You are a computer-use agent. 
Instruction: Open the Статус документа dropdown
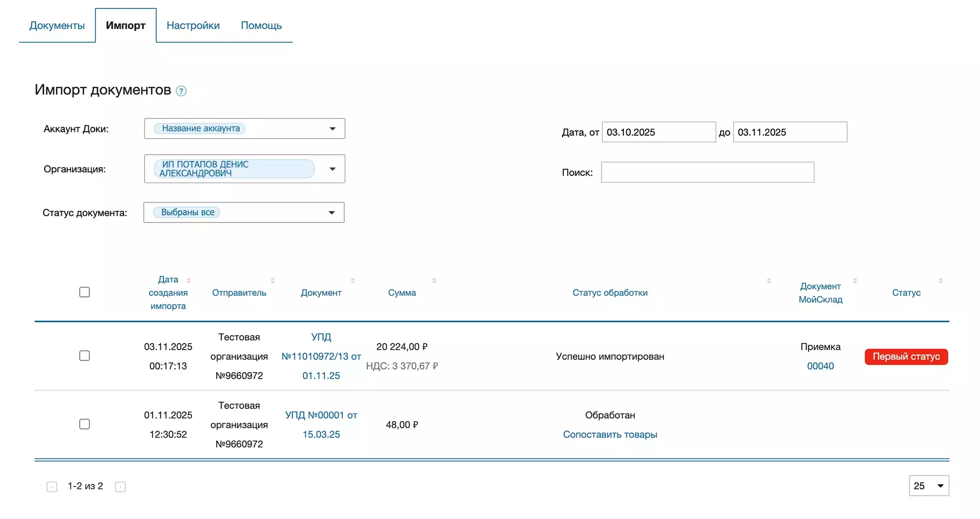[332, 212]
